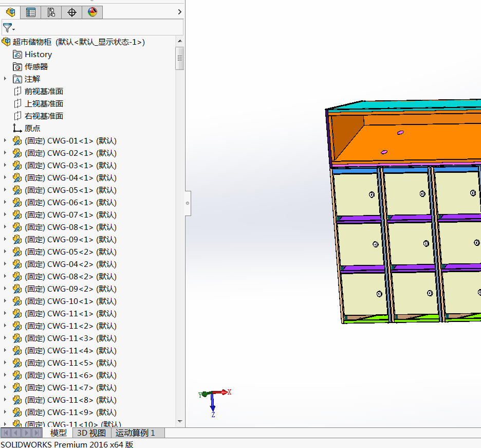This screenshot has width=481, height=448.
Task: Click the scroll up arrow in feature tree
Action: point(179,42)
